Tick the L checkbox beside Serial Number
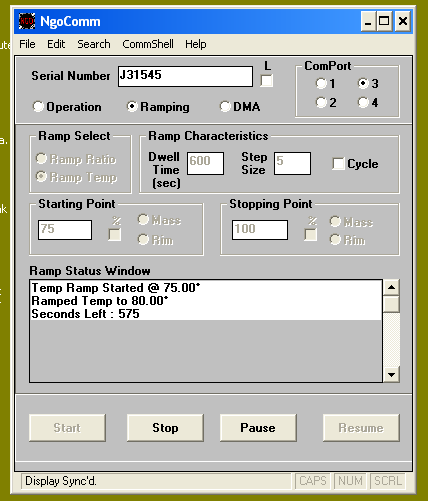This screenshot has height=501, width=428. (x=266, y=81)
